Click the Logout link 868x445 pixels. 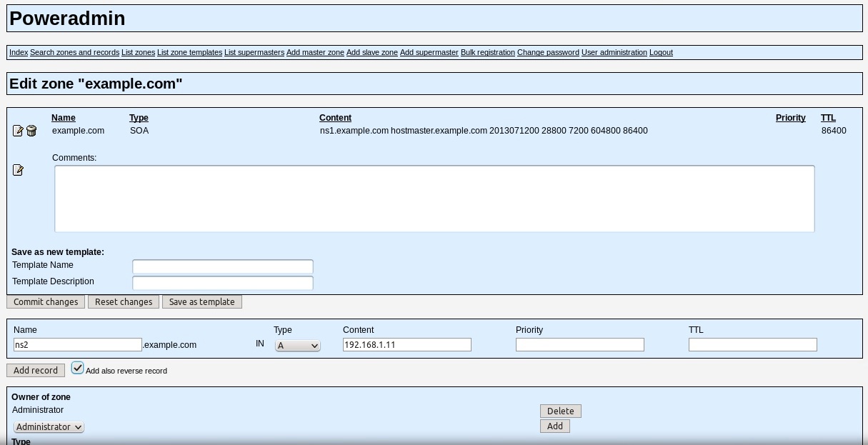pyautogui.click(x=661, y=52)
